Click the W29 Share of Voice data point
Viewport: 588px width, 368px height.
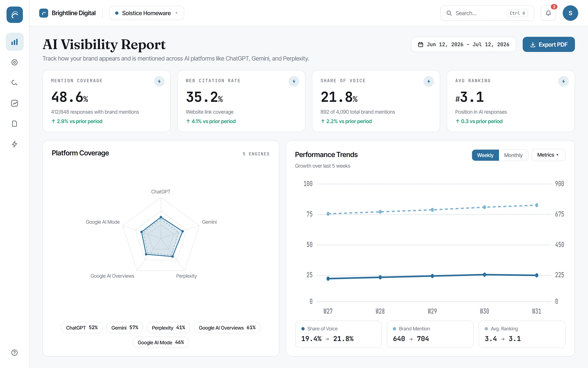432,276
